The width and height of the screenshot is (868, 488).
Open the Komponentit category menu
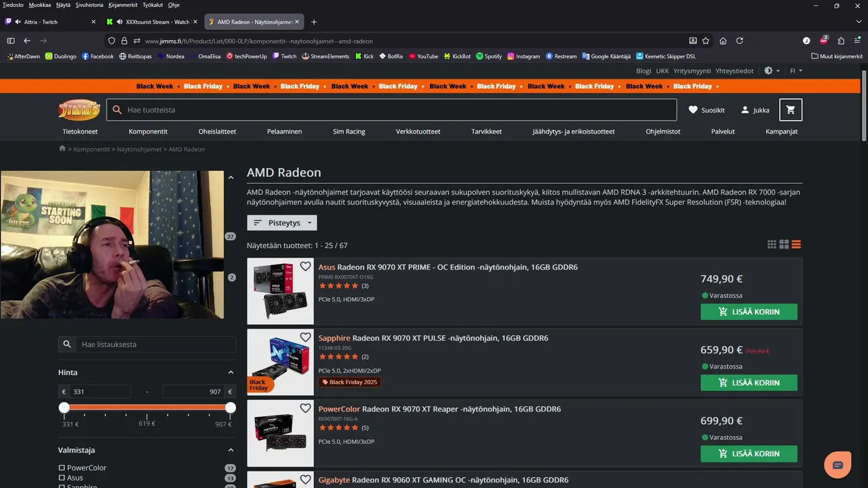tap(148, 131)
